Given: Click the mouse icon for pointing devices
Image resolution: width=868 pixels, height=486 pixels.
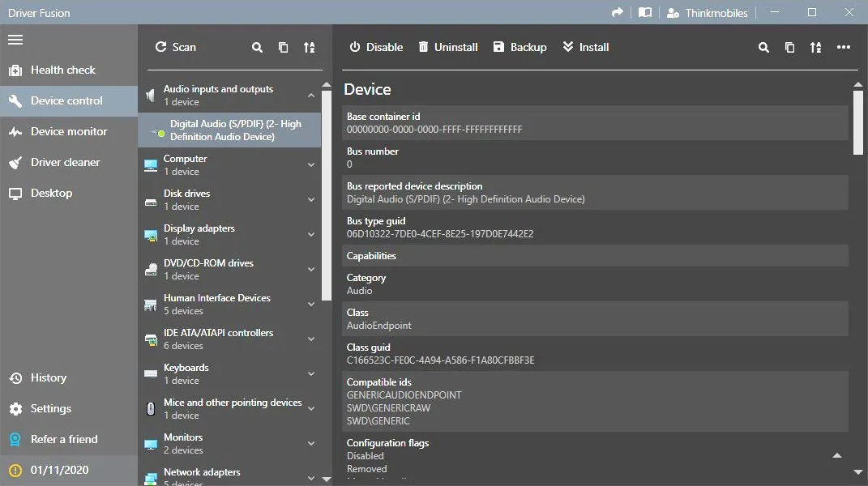Looking at the screenshot, I should (151, 409).
